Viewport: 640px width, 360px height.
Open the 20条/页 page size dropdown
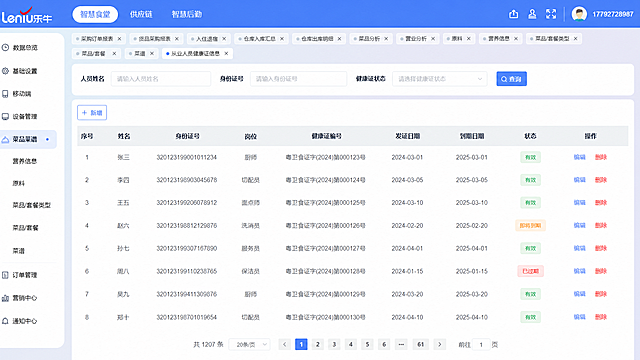click(x=249, y=344)
